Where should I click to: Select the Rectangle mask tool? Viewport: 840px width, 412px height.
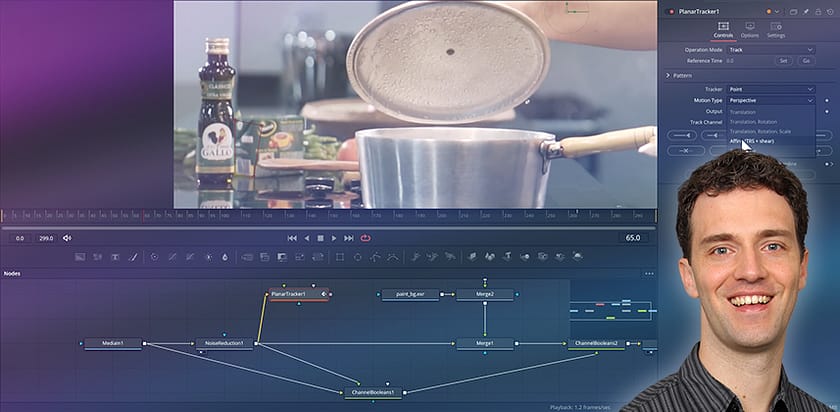point(340,257)
